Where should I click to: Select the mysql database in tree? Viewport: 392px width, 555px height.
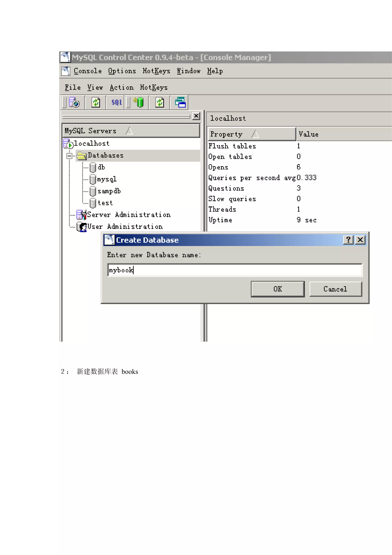coord(106,179)
